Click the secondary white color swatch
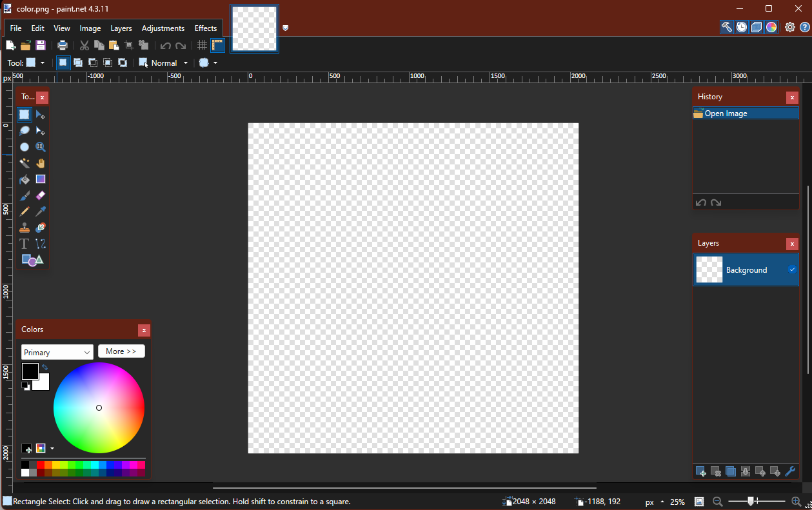This screenshot has width=812, height=510. [43, 384]
